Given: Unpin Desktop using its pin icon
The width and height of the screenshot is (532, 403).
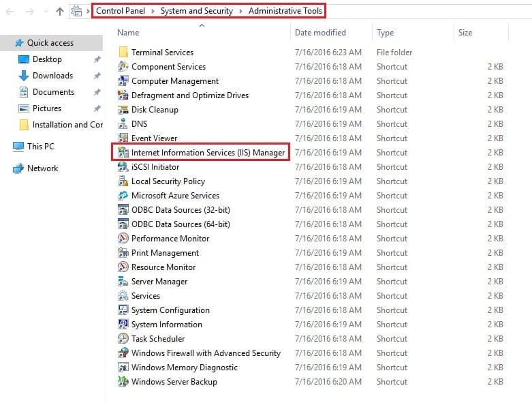Looking at the screenshot, I should click(97, 59).
